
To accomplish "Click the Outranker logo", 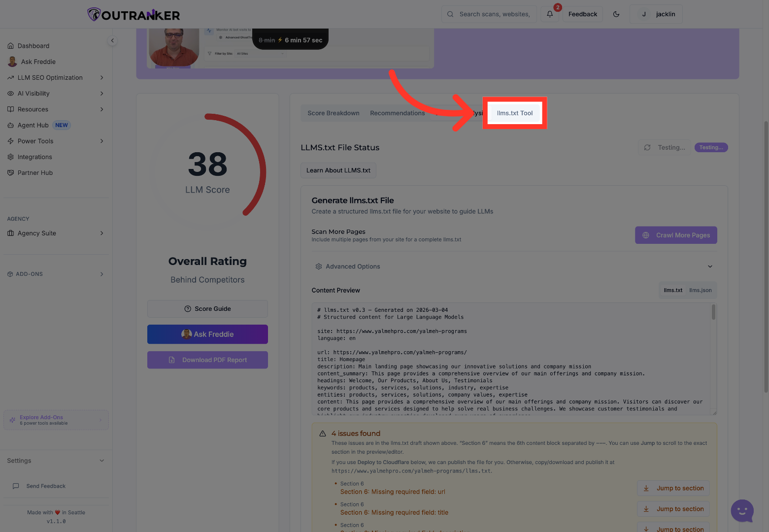I will pos(134,14).
